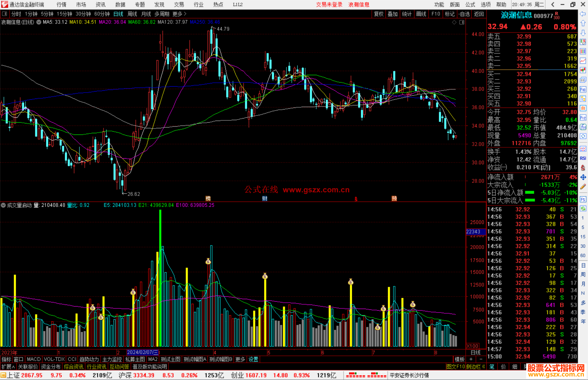Click the 模板 template button

[460, 359]
